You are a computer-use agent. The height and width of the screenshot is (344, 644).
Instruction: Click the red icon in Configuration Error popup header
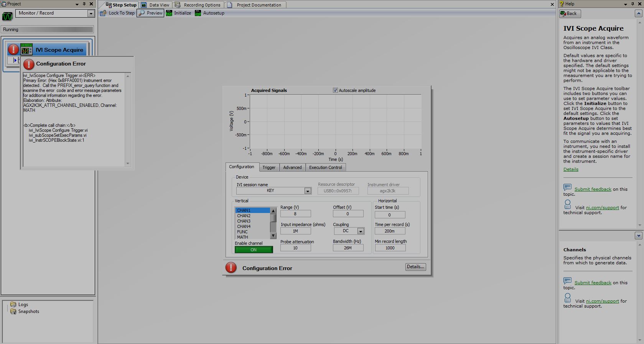[x=29, y=64]
